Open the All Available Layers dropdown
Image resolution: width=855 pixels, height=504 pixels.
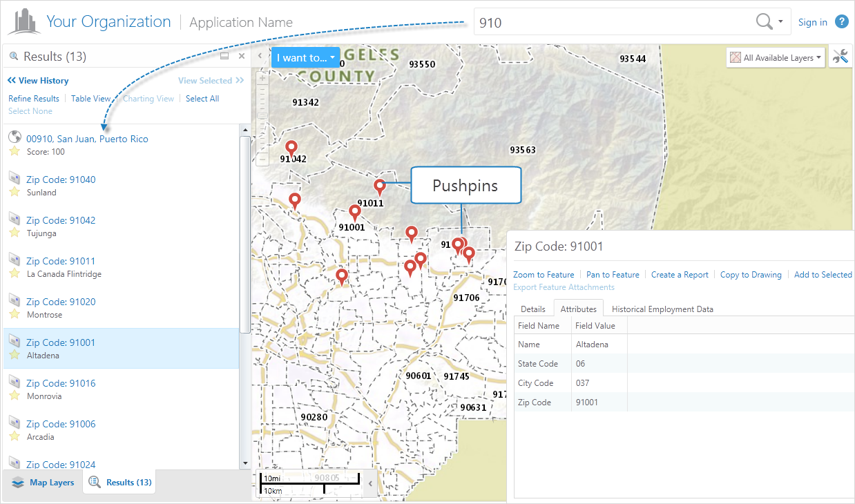pos(776,58)
